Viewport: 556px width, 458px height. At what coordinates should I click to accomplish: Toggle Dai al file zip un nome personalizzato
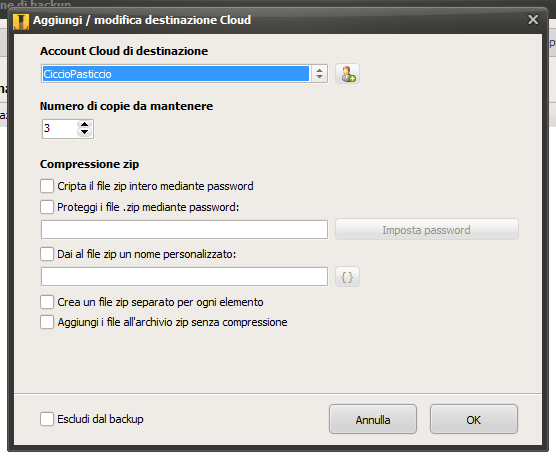point(47,254)
